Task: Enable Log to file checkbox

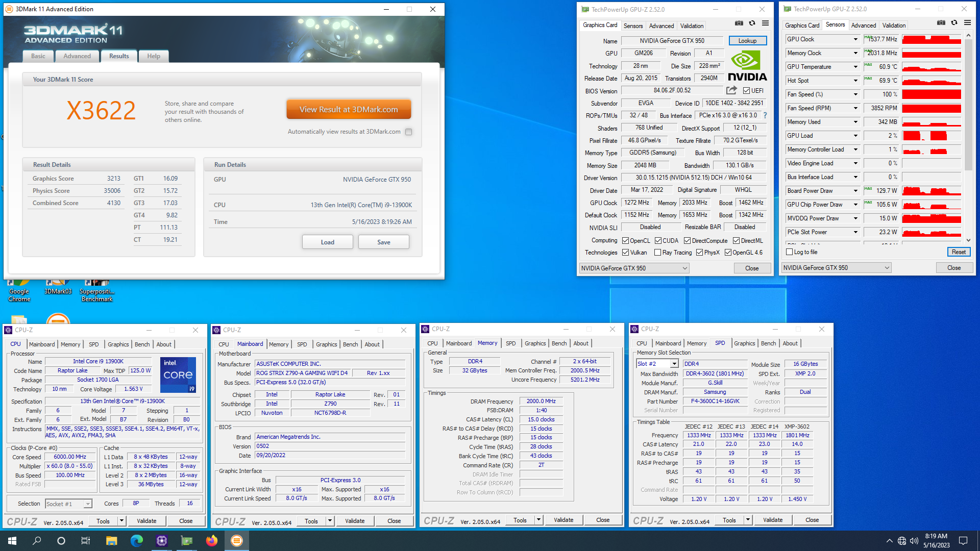Action: (x=789, y=252)
